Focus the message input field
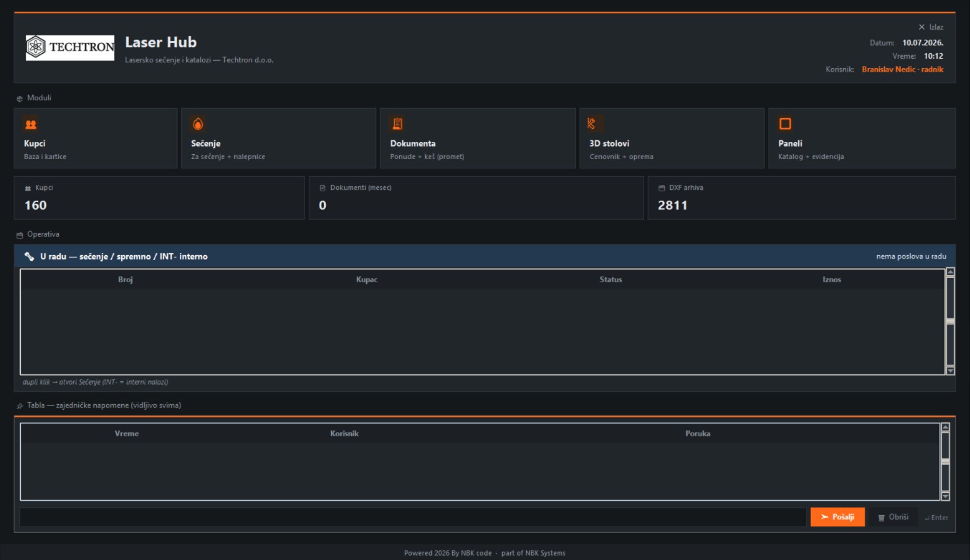The height and width of the screenshot is (560, 970). click(x=413, y=517)
